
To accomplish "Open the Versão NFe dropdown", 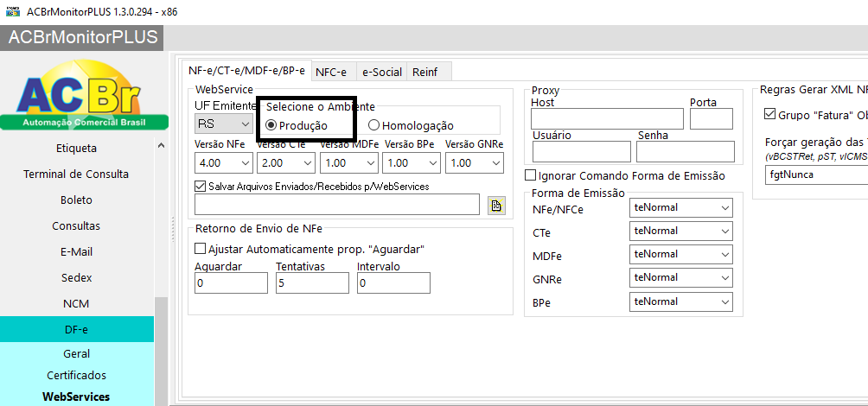I will (224, 163).
